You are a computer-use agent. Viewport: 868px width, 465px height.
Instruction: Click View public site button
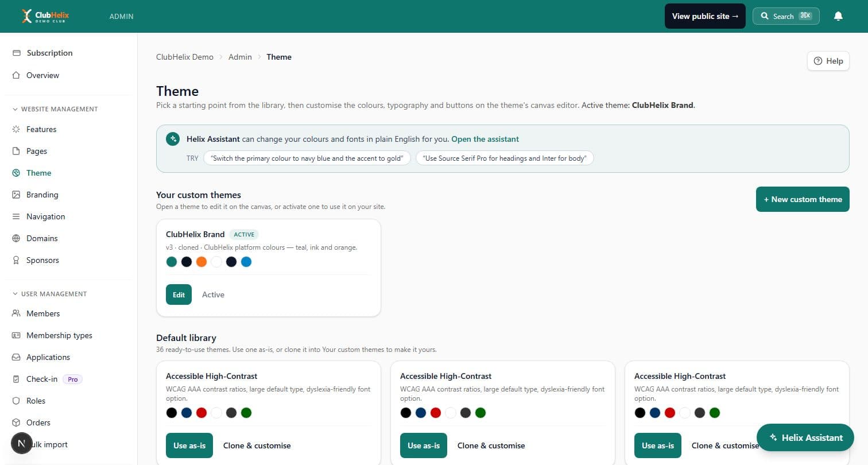tap(705, 16)
